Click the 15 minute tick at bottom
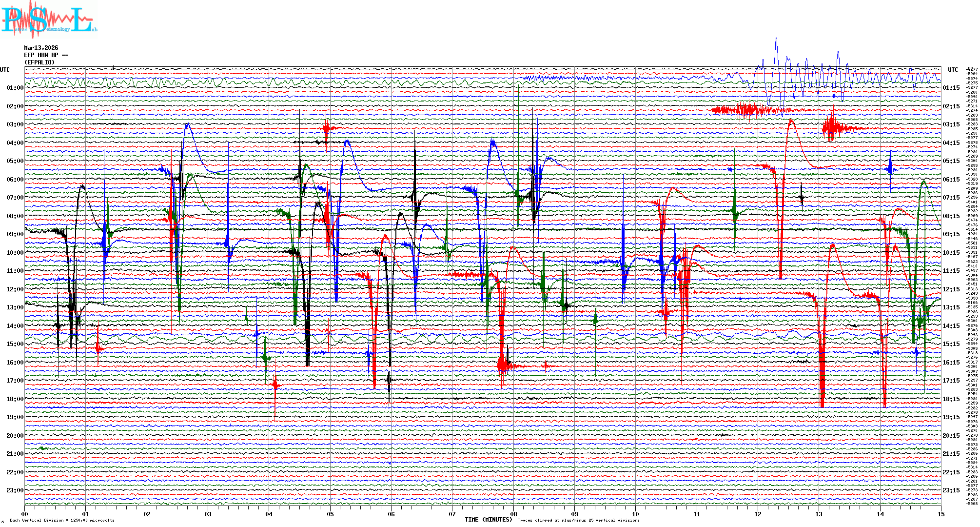The width and height of the screenshot is (980, 527). click(x=941, y=514)
